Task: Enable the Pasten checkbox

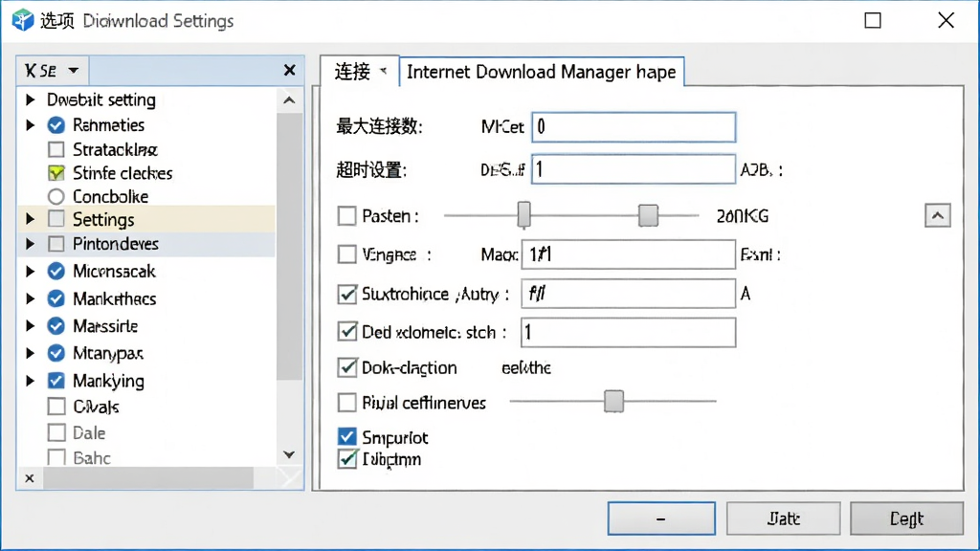Action: click(346, 216)
